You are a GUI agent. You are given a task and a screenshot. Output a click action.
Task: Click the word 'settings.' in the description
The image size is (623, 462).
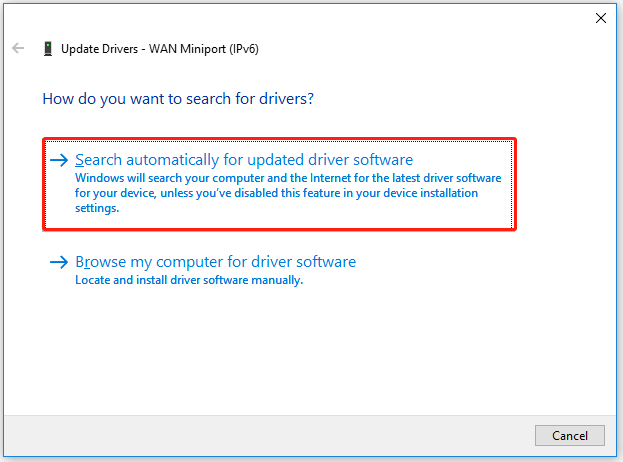point(97,208)
